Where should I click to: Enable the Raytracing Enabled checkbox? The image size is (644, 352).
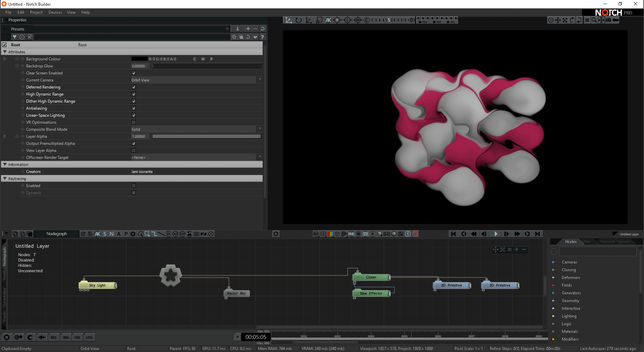[x=133, y=185]
